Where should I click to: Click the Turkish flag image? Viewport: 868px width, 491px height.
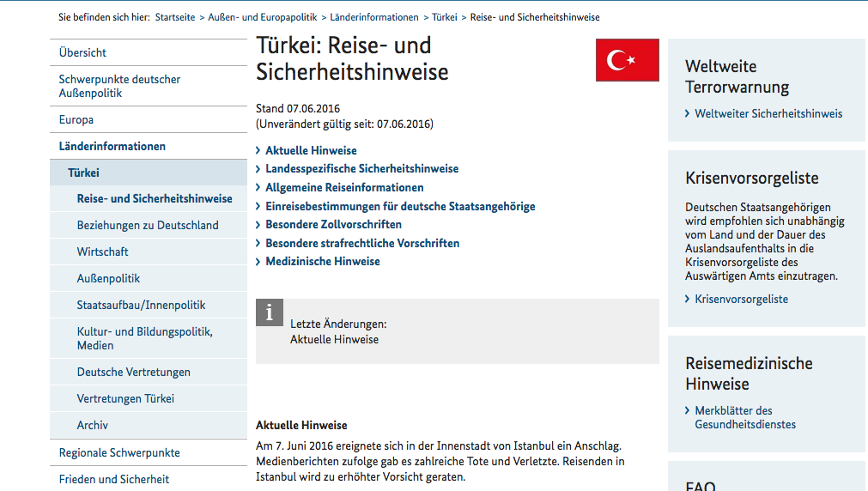[x=628, y=60]
